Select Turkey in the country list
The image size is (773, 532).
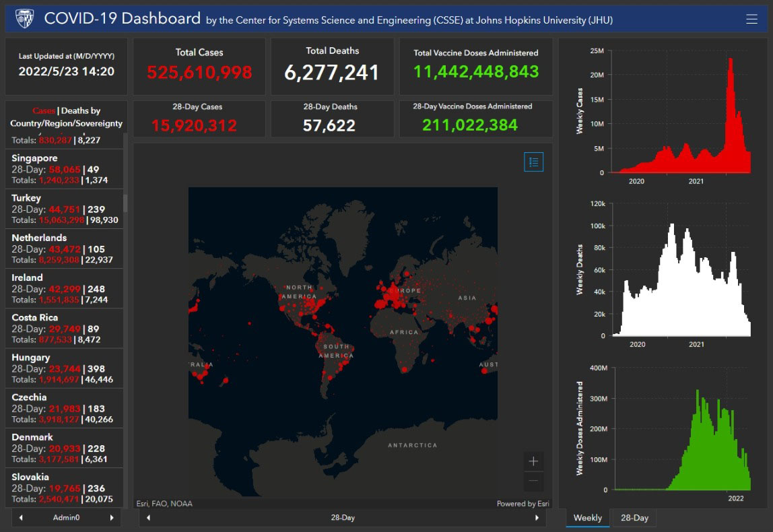click(x=64, y=209)
